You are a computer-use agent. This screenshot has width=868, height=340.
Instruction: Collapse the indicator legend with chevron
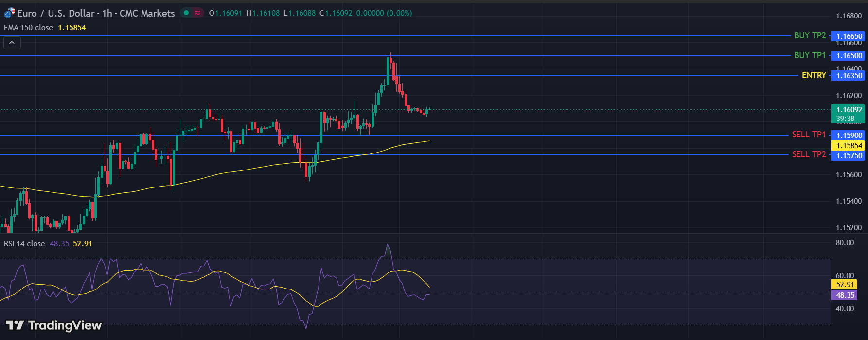coord(12,43)
